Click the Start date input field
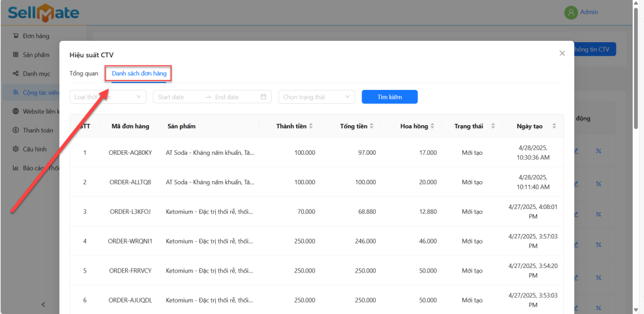The width and height of the screenshot is (644, 314). [178, 97]
